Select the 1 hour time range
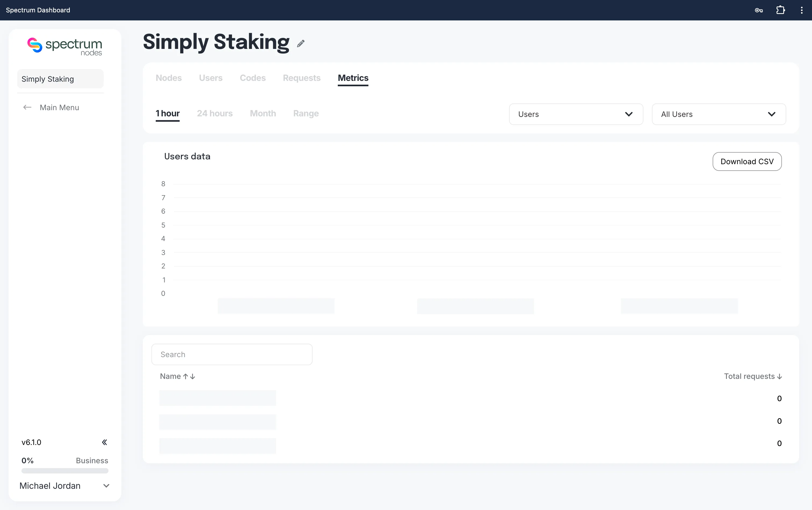Screen dimensions: 812x510 click(168, 114)
